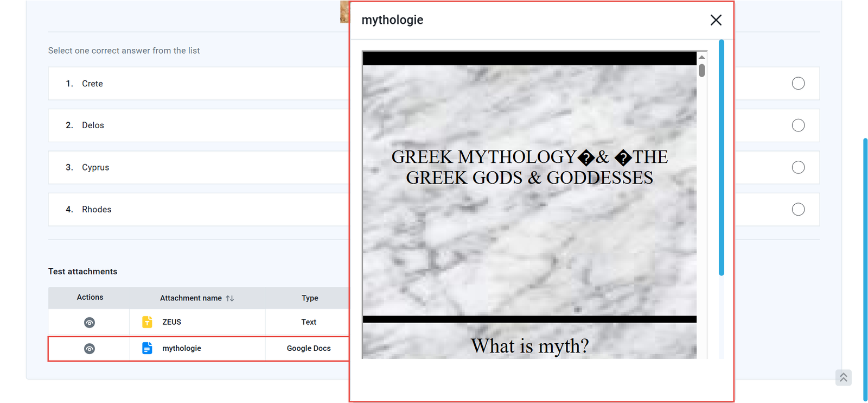Close the mythologie preview panel
868x403 pixels.
point(716,20)
